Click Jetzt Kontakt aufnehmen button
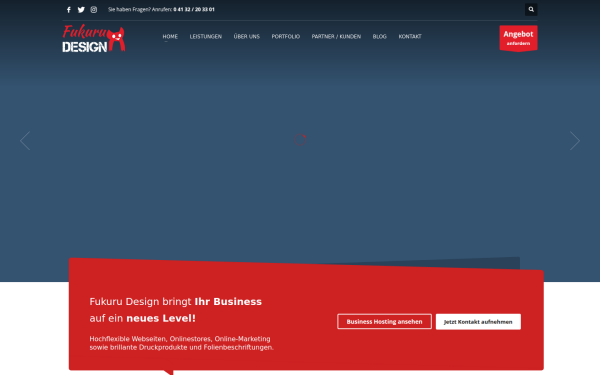This screenshot has height=375, width=600. click(x=478, y=321)
